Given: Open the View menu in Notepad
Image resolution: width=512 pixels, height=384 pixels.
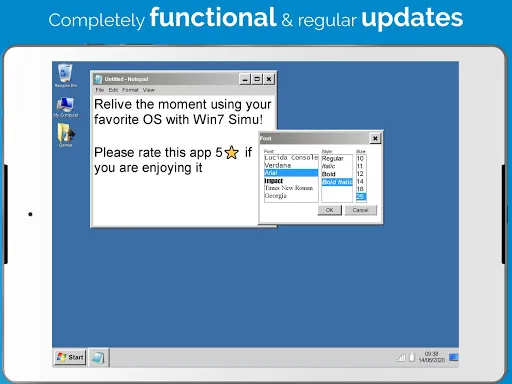Looking at the screenshot, I should point(149,90).
